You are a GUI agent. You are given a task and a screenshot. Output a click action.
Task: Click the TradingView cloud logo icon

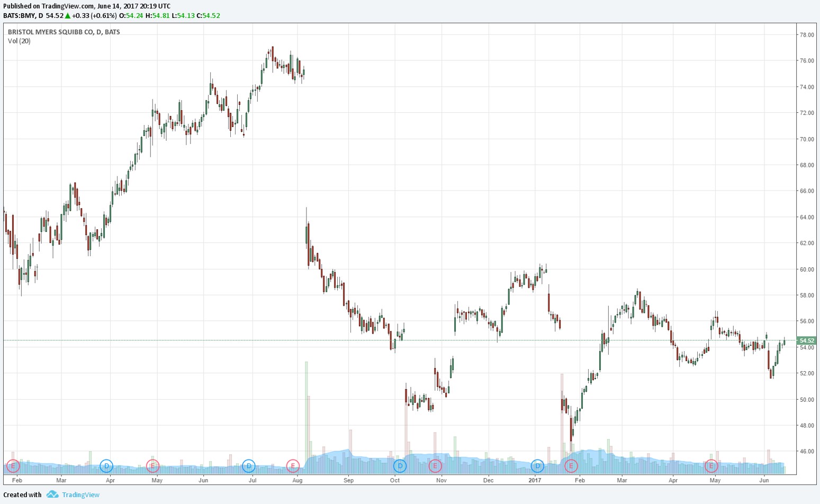(x=52, y=494)
